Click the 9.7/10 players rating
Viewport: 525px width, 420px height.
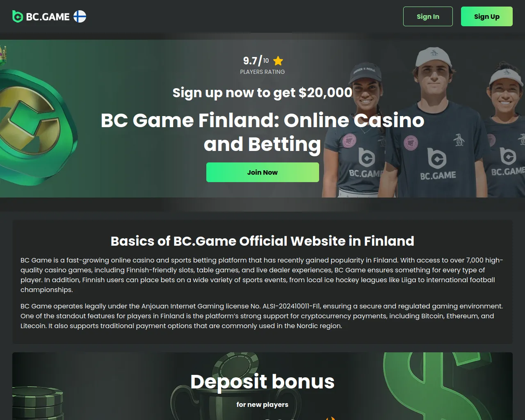point(256,61)
